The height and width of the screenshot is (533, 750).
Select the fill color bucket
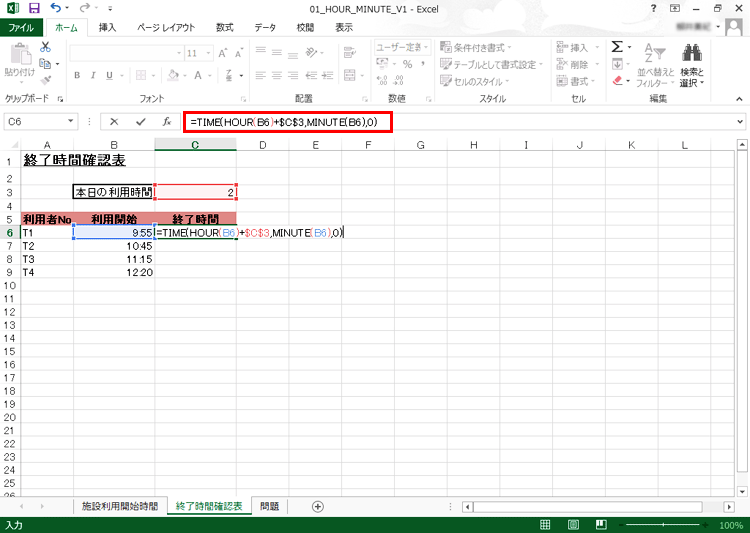click(174, 76)
